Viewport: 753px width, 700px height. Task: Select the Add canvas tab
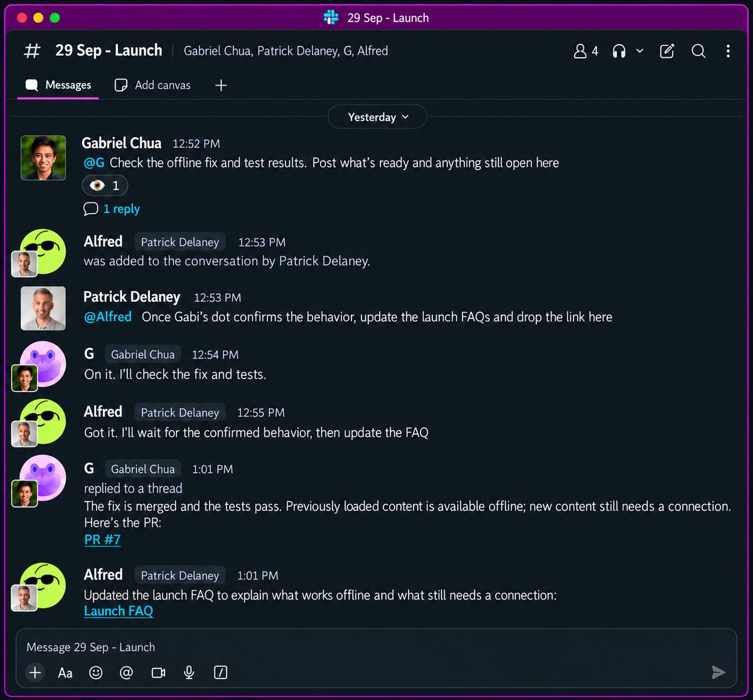click(152, 85)
